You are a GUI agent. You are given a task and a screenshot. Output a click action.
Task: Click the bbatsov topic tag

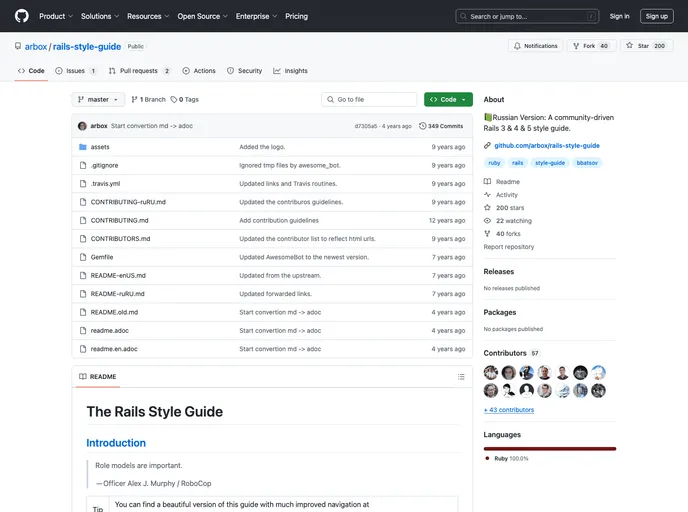[587, 163]
